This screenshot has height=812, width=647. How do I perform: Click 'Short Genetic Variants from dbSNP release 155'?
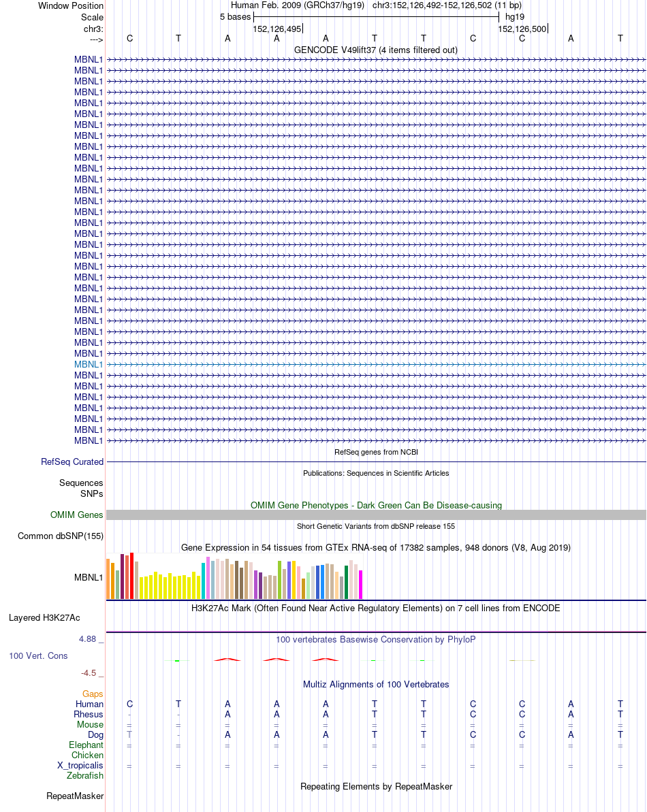coord(376,526)
